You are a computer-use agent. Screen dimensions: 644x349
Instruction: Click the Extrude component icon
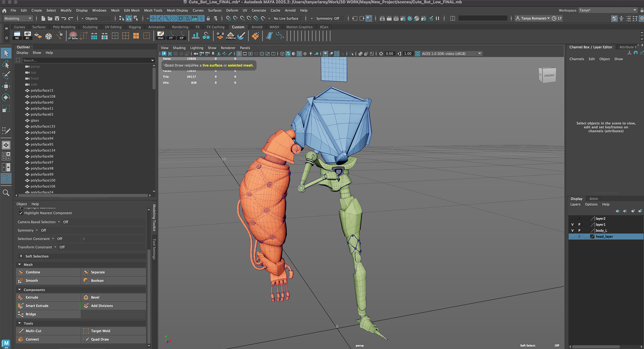tap(21, 297)
